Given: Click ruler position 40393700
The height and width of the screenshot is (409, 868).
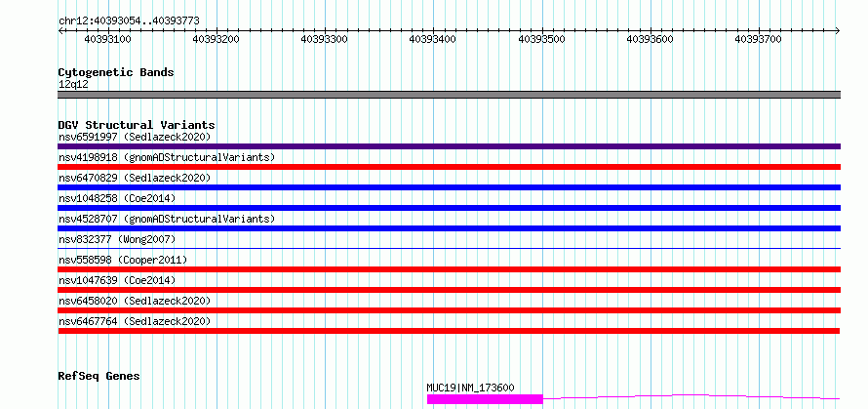Looking at the screenshot, I should coord(758,39).
